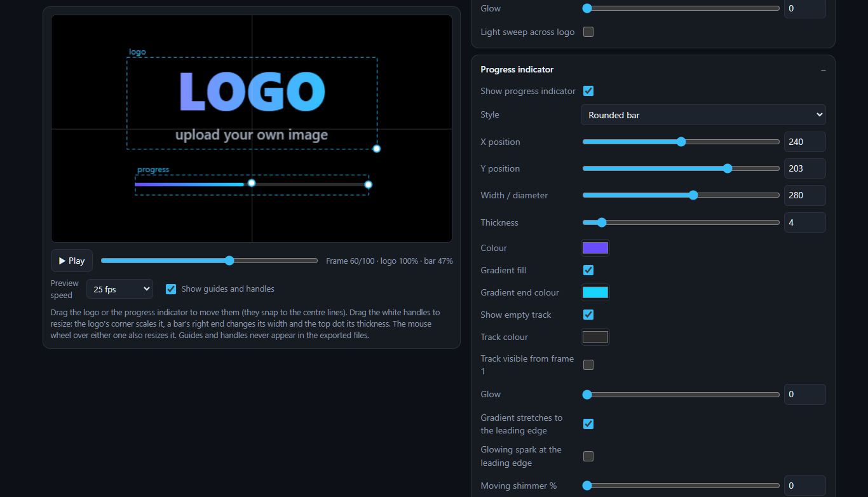Click the X position value field 240
The width and height of the screenshot is (868, 497).
pos(804,142)
